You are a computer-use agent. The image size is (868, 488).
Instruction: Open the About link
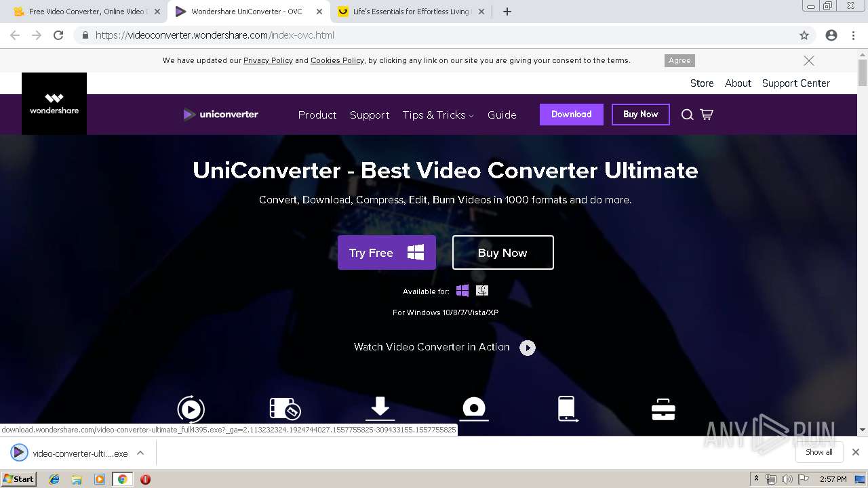coord(738,83)
